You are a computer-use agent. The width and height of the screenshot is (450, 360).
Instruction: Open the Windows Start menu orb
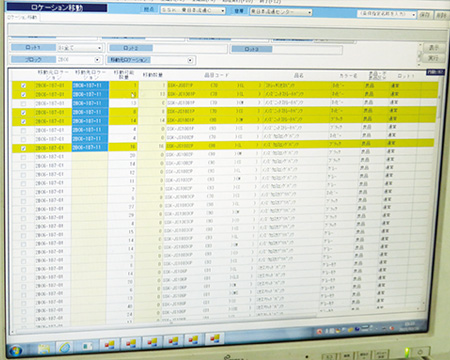pos(15,350)
